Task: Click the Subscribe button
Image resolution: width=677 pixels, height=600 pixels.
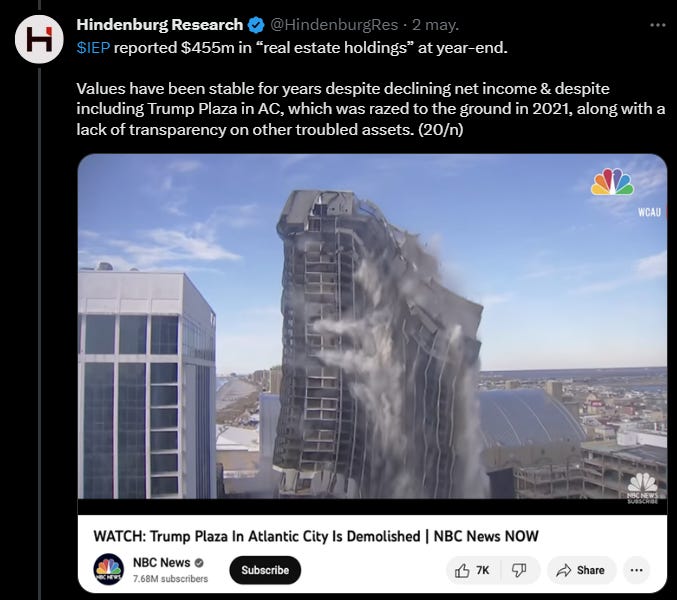Action: click(265, 570)
